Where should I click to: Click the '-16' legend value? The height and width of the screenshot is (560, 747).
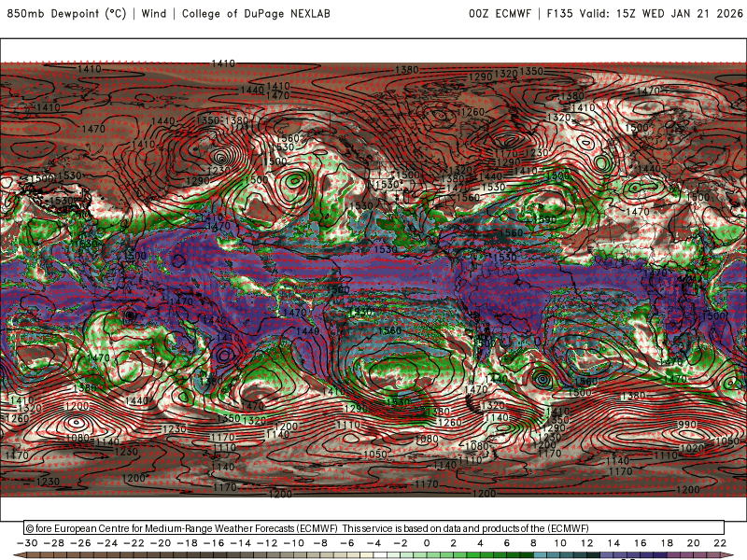214,543
